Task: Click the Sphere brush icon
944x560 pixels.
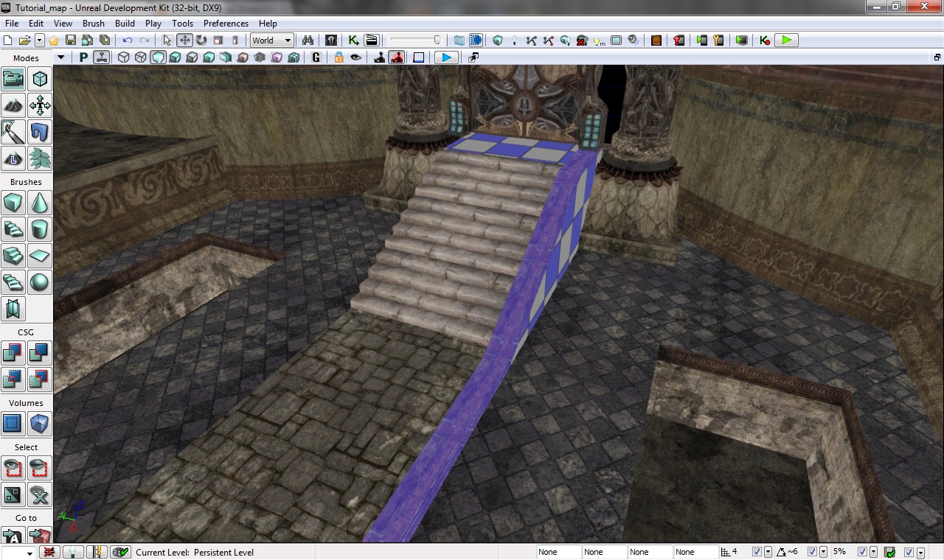Action: [x=40, y=281]
